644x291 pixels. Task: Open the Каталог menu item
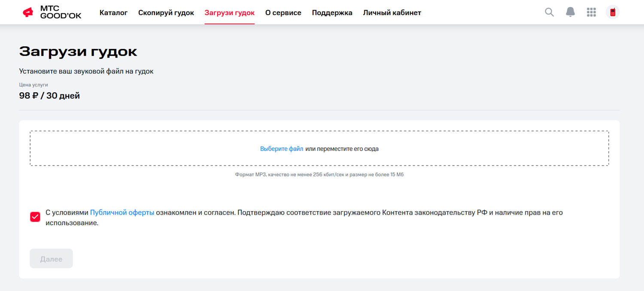click(113, 13)
